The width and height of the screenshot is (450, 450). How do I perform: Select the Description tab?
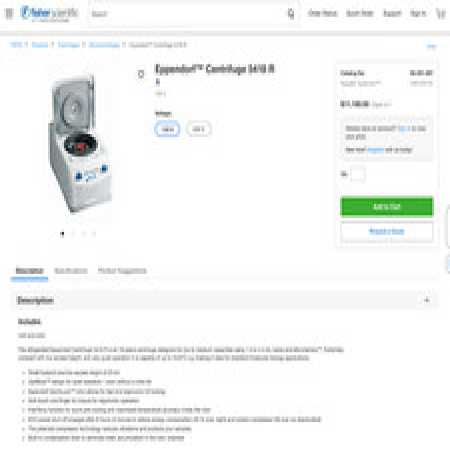click(29, 270)
